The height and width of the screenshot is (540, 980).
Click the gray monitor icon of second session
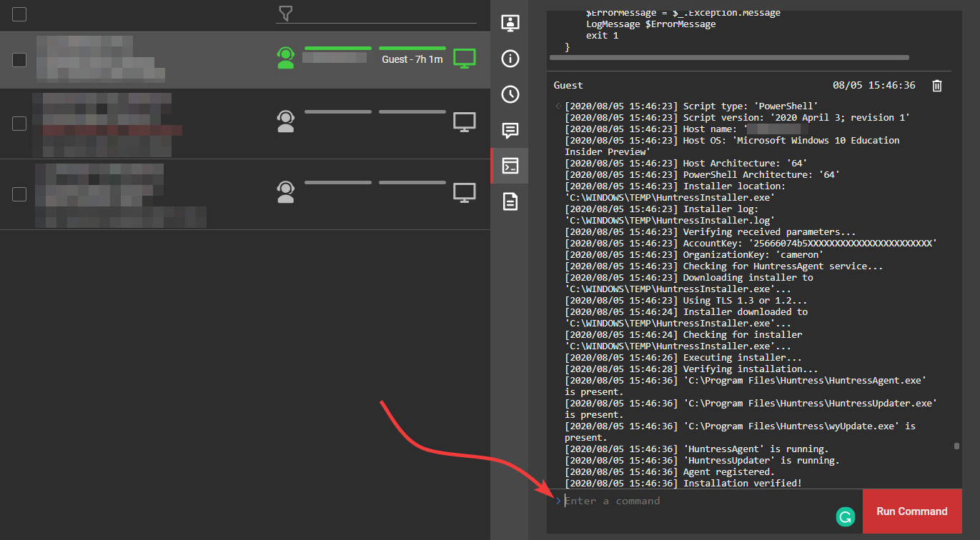point(465,123)
